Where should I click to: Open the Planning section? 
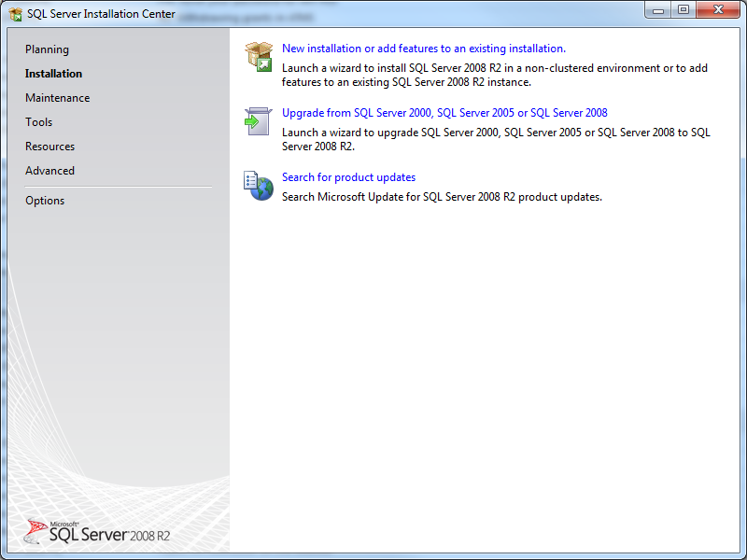(47, 49)
